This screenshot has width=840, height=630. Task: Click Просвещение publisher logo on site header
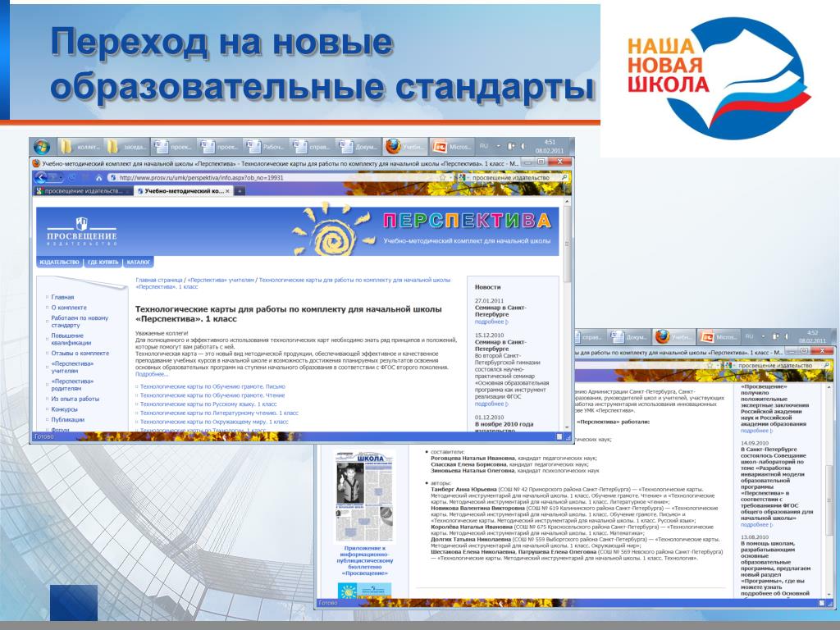pos(81,231)
